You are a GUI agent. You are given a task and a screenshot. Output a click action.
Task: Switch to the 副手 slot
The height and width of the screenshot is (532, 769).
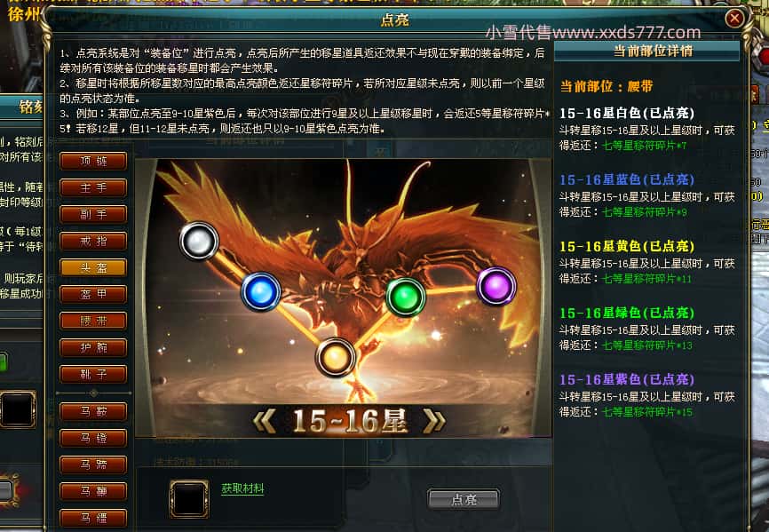tap(93, 214)
